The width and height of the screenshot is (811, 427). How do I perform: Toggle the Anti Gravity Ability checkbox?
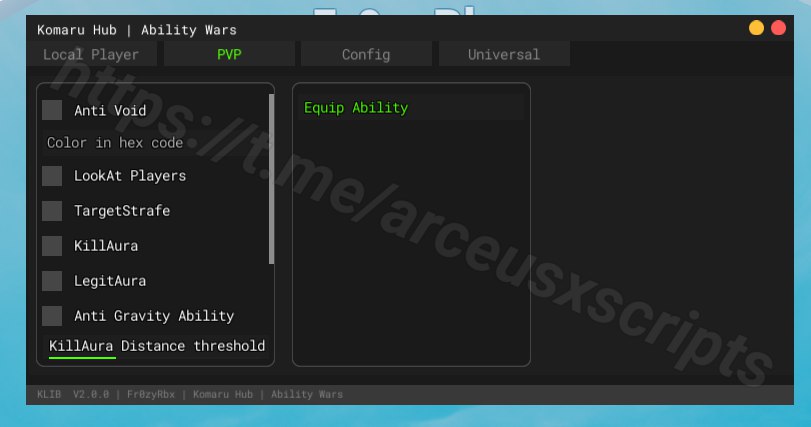(x=52, y=316)
